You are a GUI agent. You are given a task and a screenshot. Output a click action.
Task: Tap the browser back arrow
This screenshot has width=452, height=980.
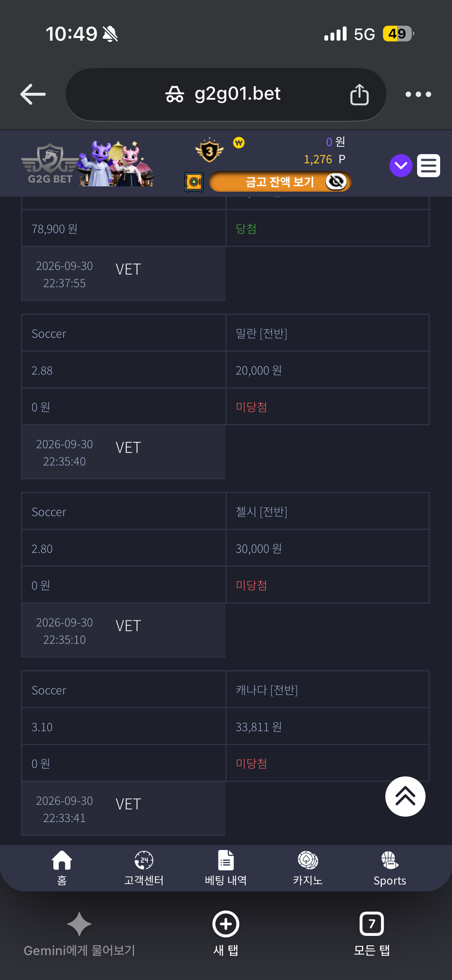point(33,94)
